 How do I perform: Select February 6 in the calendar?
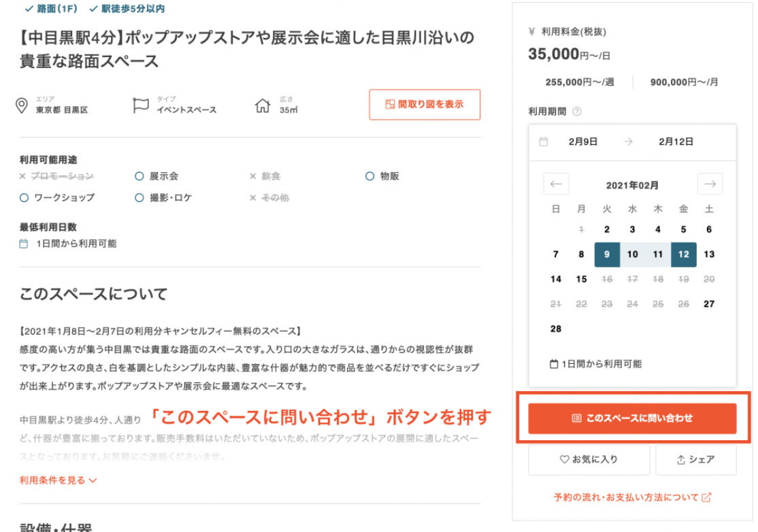[709, 229]
